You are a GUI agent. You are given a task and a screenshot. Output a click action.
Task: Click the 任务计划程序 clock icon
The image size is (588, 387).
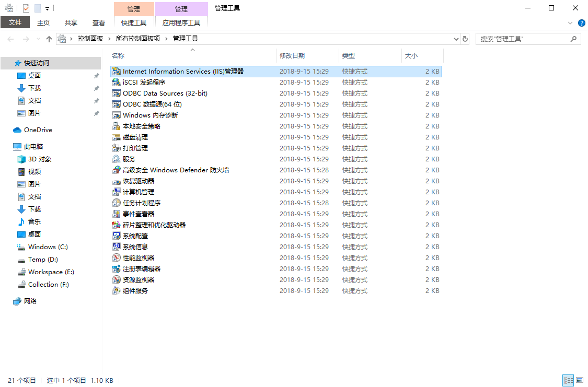pos(117,203)
